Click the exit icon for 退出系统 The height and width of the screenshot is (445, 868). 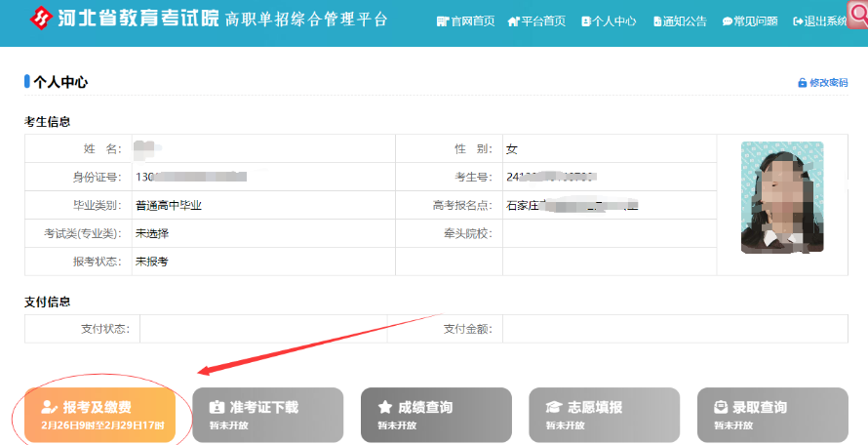(799, 21)
